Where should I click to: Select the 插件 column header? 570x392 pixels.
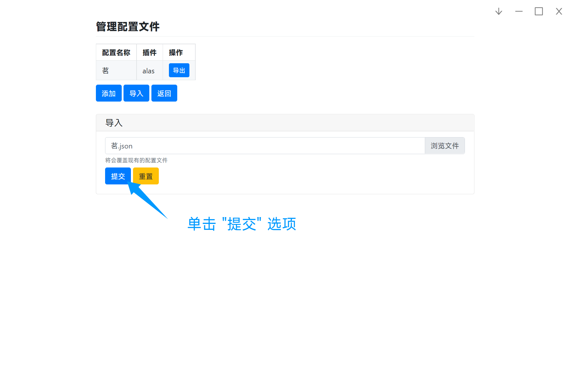149,52
